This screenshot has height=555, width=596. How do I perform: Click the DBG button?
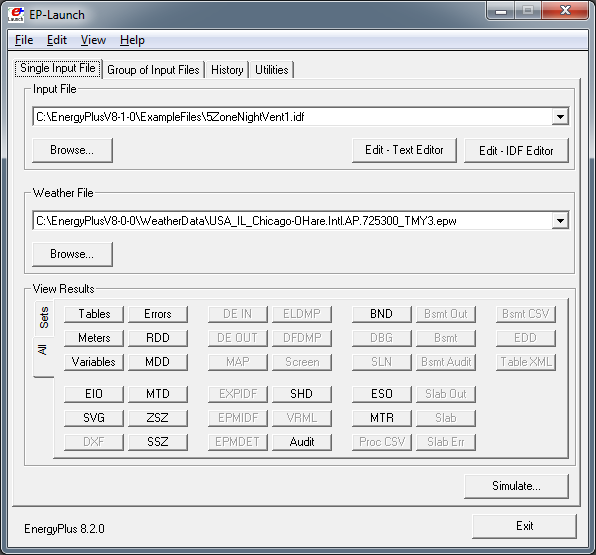click(x=382, y=338)
